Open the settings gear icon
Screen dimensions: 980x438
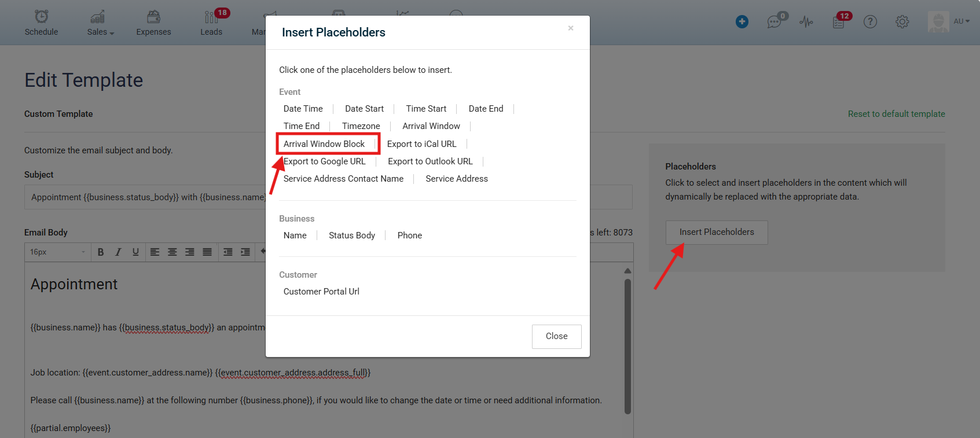[x=902, y=22]
